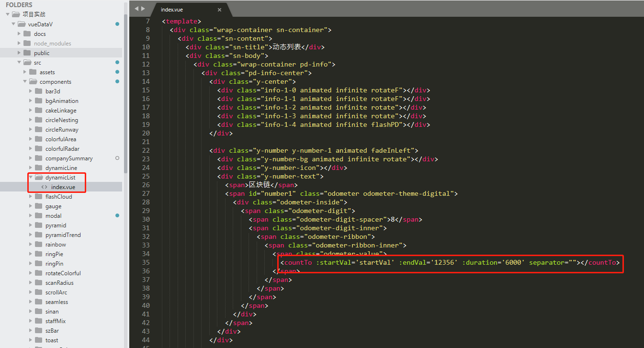Click the bar3d folder icon
This screenshot has width=644, height=348.
coord(38,91)
